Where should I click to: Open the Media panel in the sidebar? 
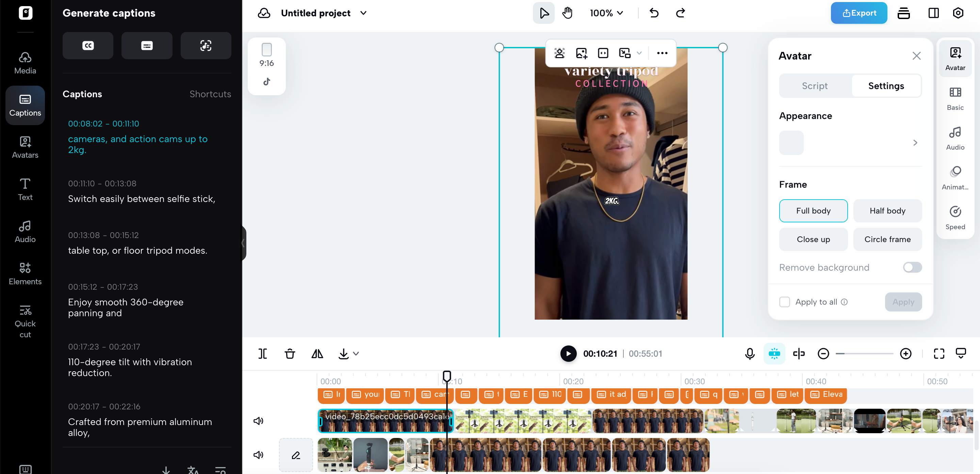(25, 62)
